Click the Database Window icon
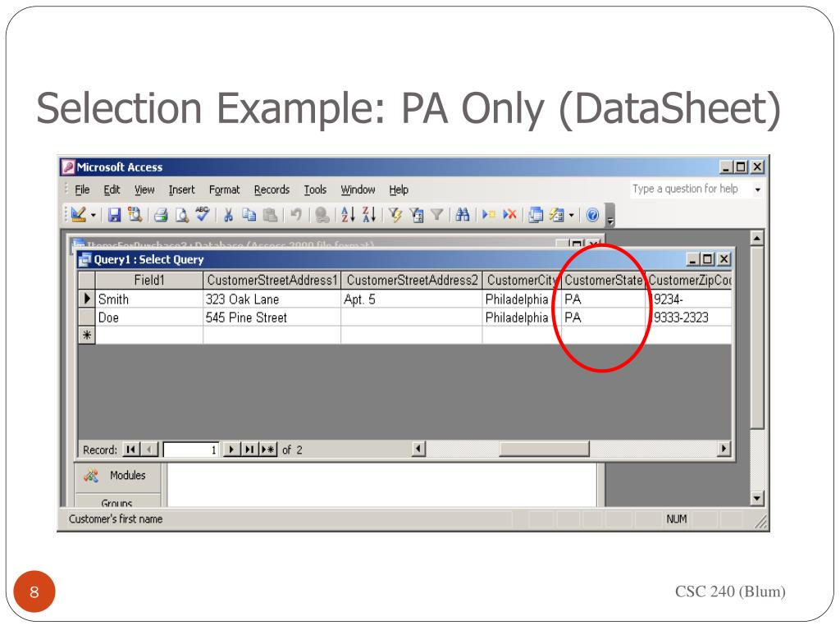Viewport: 840px width, 630px height. coord(536,215)
